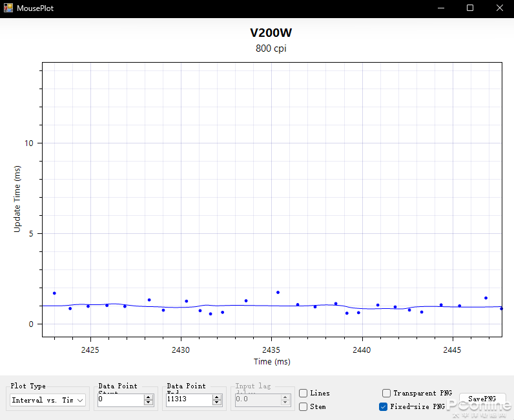The image size is (514, 420).
Task: Open the Plot Type dropdown
Action: 48,400
